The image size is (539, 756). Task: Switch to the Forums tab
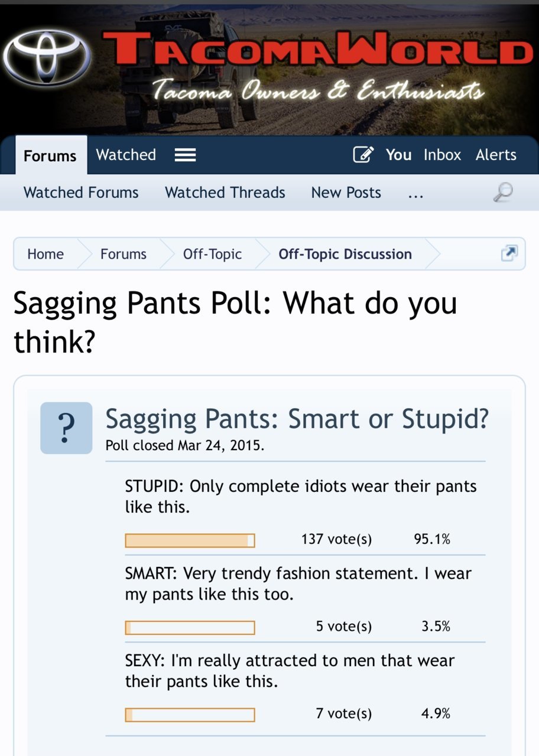(50, 155)
